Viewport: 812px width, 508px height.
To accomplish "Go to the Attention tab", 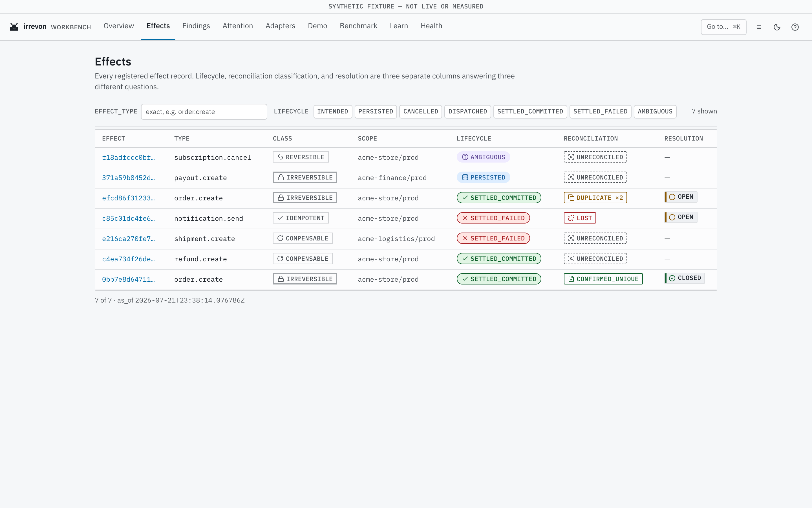I will tap(238, 26).
